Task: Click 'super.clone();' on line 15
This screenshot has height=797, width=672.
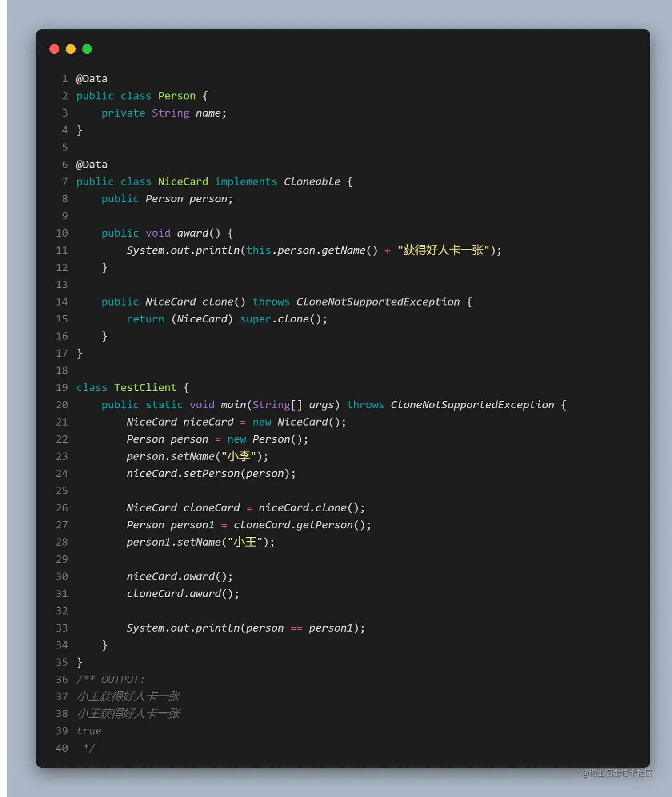Action: (x=284, y=319)
